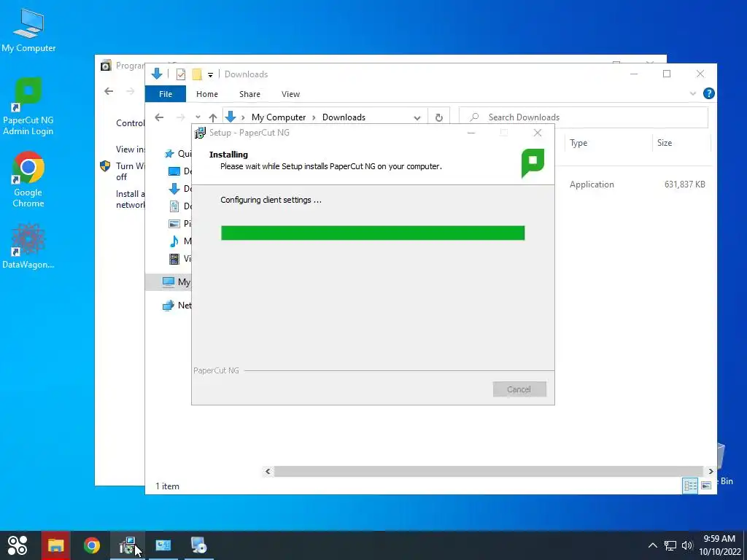Click the PaperCut logo in the setup header
Screen dimensions: 747x560
[533, 163]
